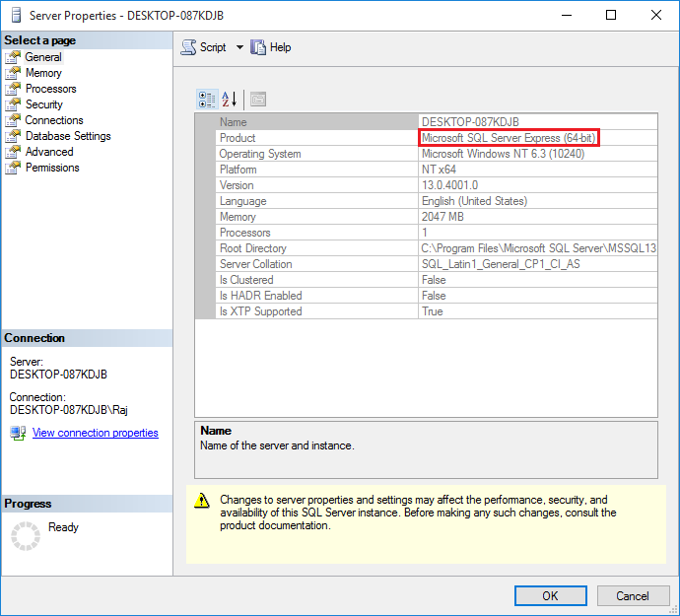Image resolution: width=680 pixels, height=616 pixels.
Task: Click the True value for XTP
Action: click(x=433, y=311)
